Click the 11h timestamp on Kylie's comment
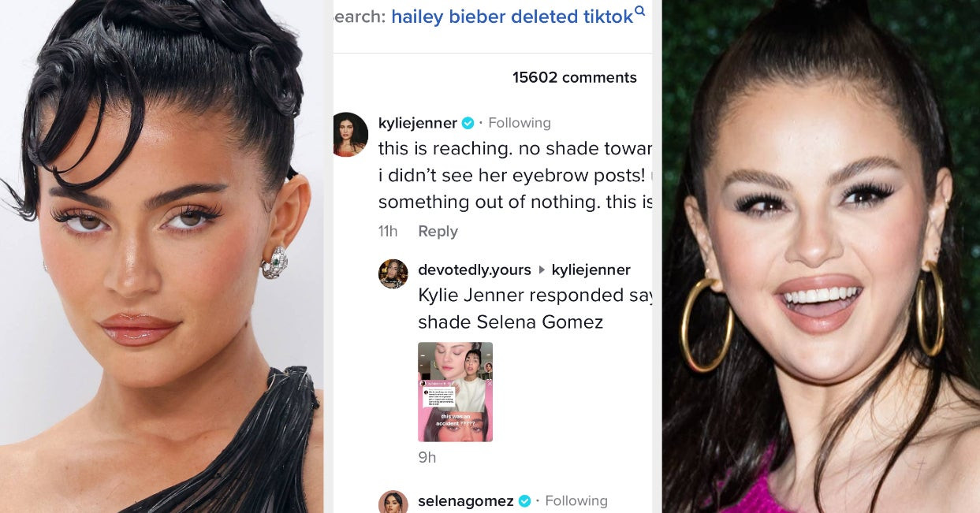This screenshot has height=513, width=980. (x=388, y=231)
